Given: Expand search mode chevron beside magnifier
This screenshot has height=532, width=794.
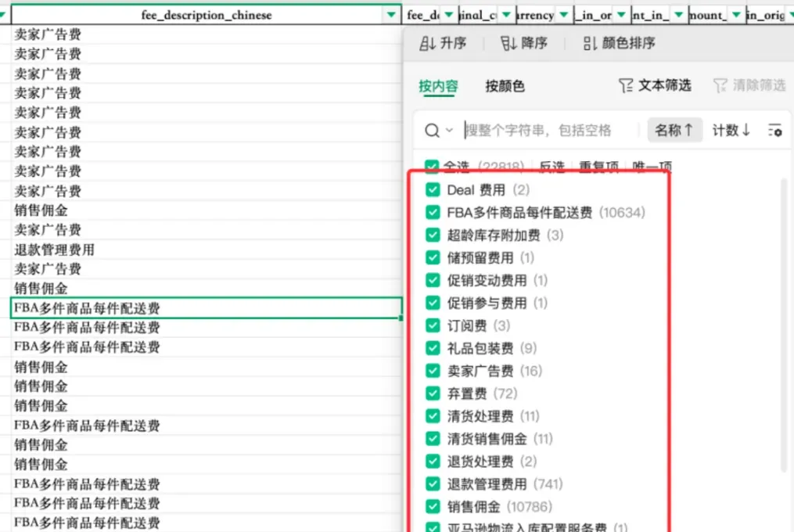Looking at the screenshot, I should [449, 131].
